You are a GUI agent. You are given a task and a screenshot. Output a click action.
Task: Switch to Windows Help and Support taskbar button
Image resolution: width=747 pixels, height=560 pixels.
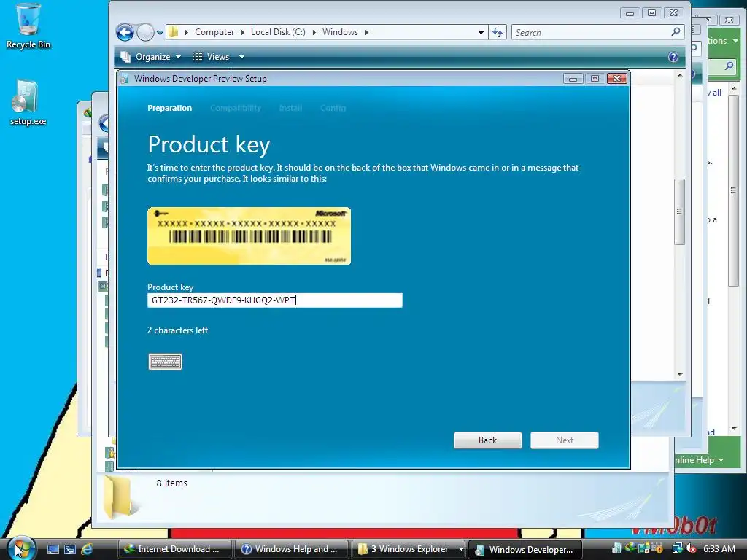point(292,549)
